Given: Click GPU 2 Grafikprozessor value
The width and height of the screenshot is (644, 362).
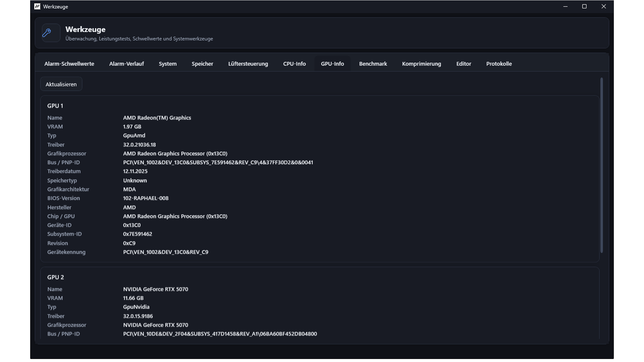Looking at the screenshot, I should click(x=156, y=325).
